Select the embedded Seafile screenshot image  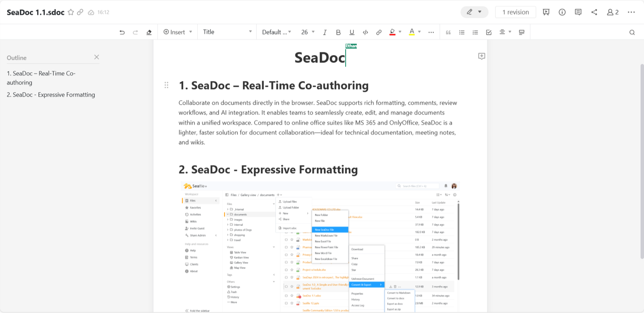point(320,247)
